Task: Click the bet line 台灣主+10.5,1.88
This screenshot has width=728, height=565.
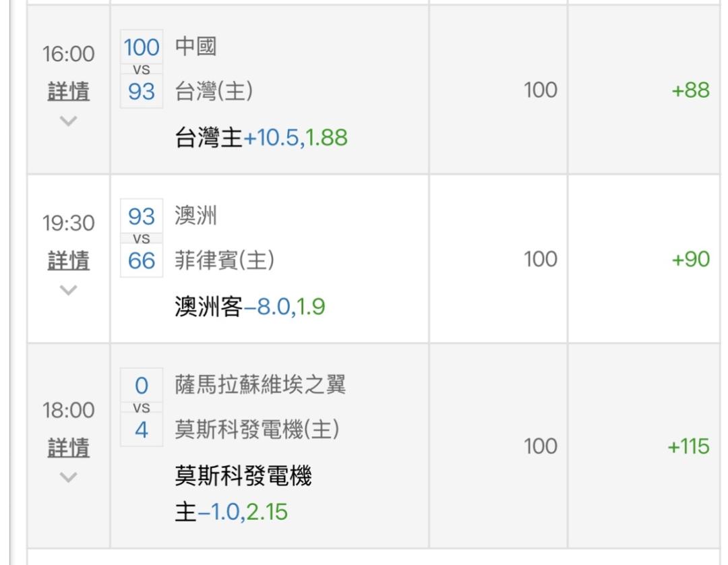Action: pos(261,138)
